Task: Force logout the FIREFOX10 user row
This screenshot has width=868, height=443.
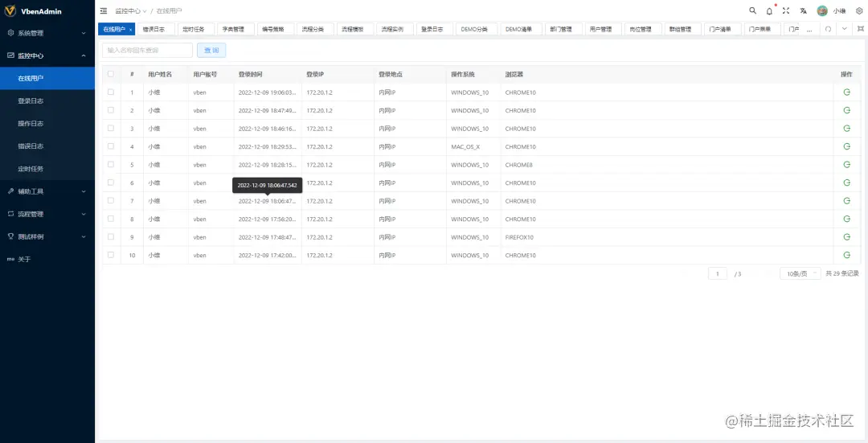Action: (x=846, y=237)
